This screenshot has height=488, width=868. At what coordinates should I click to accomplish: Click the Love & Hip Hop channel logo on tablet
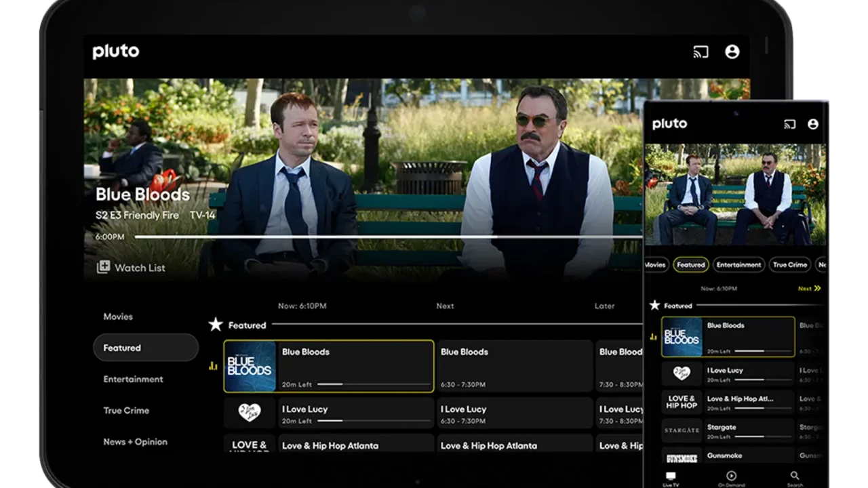250,443
